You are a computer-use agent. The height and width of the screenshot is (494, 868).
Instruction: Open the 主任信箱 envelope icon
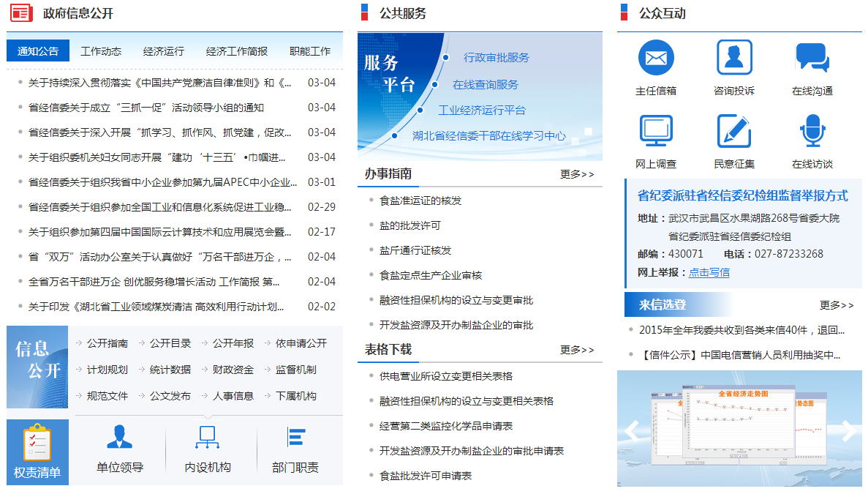[x=656, y=58]
